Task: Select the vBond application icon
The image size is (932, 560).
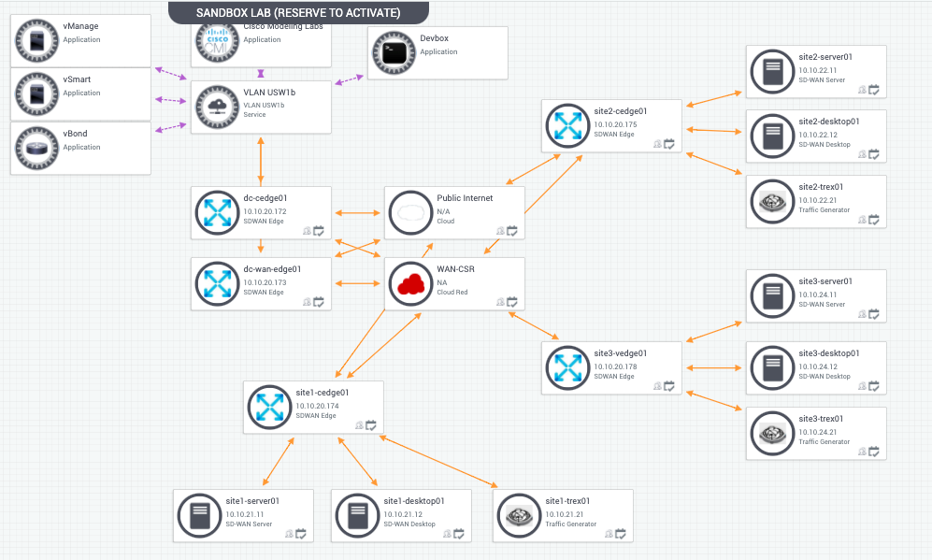Action: (x=36, y=147)
